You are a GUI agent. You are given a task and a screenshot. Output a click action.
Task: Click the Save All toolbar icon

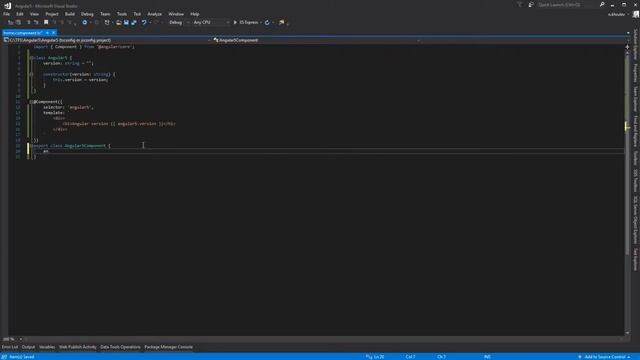point(134,22)
